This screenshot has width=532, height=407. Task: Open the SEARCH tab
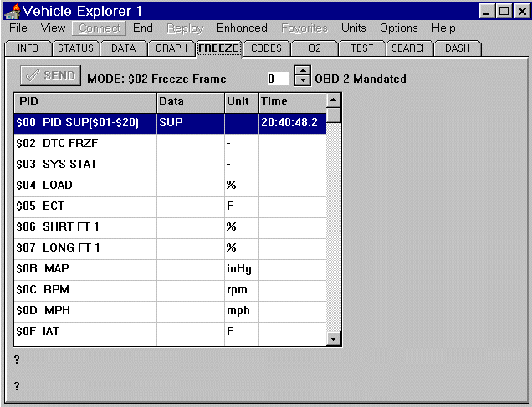[410, 48]
